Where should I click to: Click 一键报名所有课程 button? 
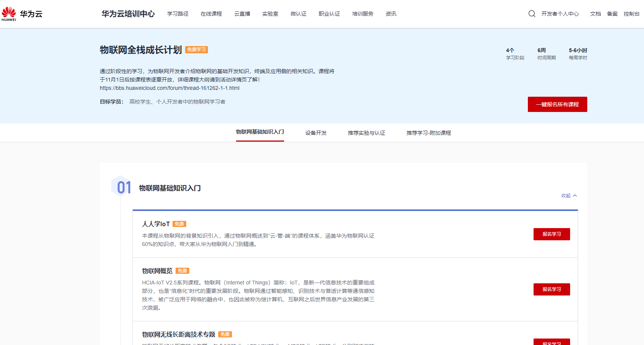tap(557, 104)
